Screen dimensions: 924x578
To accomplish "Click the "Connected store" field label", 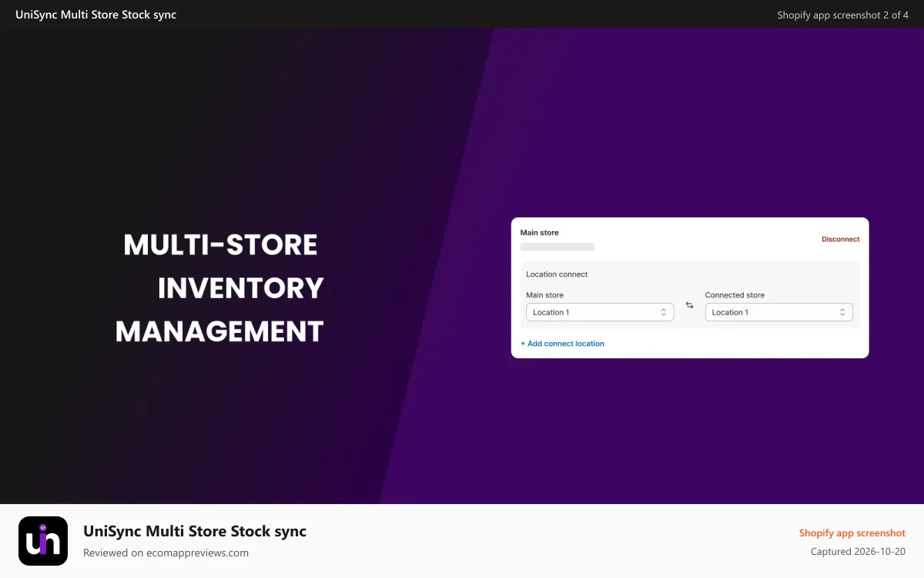I will 735,295.
